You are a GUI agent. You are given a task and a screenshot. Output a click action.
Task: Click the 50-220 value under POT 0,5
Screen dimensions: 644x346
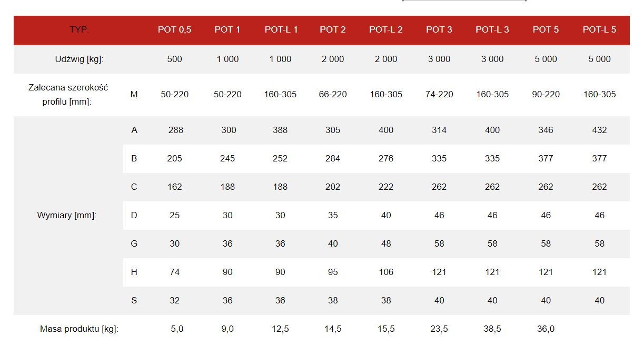(x=175, y=95)
